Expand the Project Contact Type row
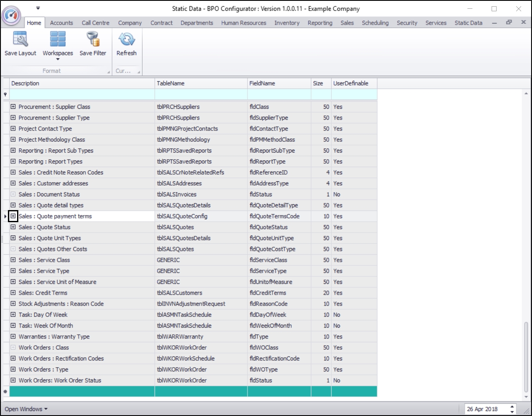 13,128
